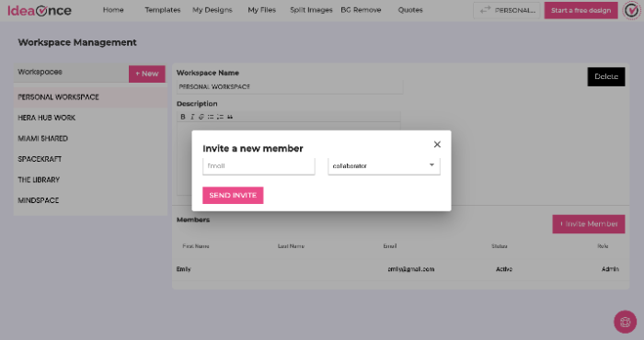This screenshot has width=644, height=340.
Task: Click the numbered list icon
Action: coord(221,117)
